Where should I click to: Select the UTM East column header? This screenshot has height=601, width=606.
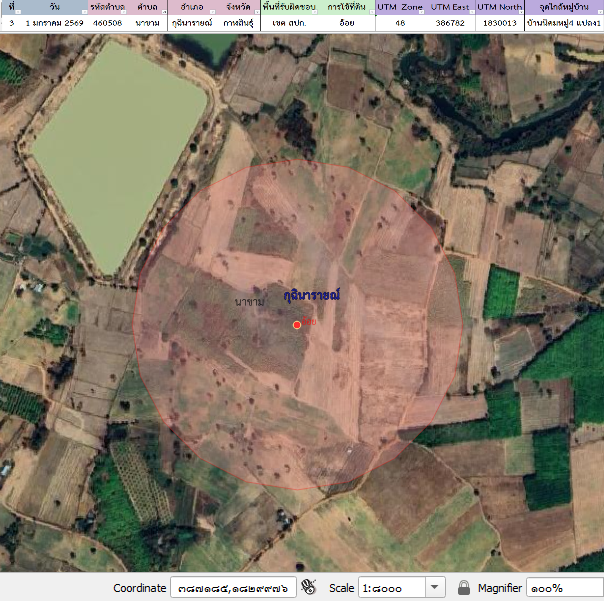pyautogui.click(x=450, y=7)
